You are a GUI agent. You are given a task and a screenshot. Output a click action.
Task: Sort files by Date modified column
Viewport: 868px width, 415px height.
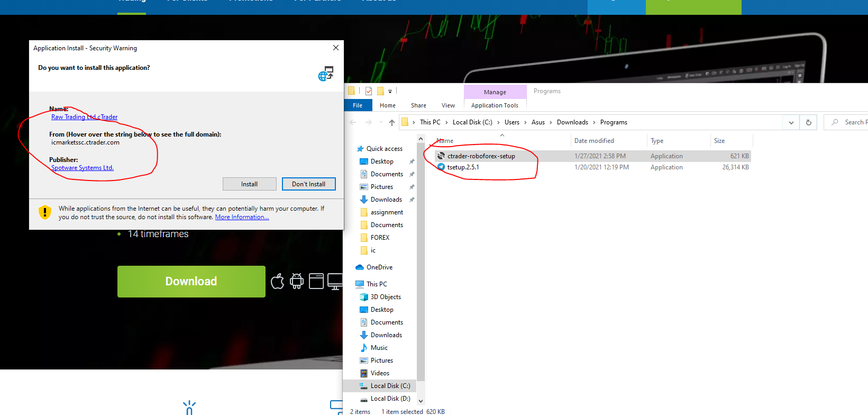point(594,141)
